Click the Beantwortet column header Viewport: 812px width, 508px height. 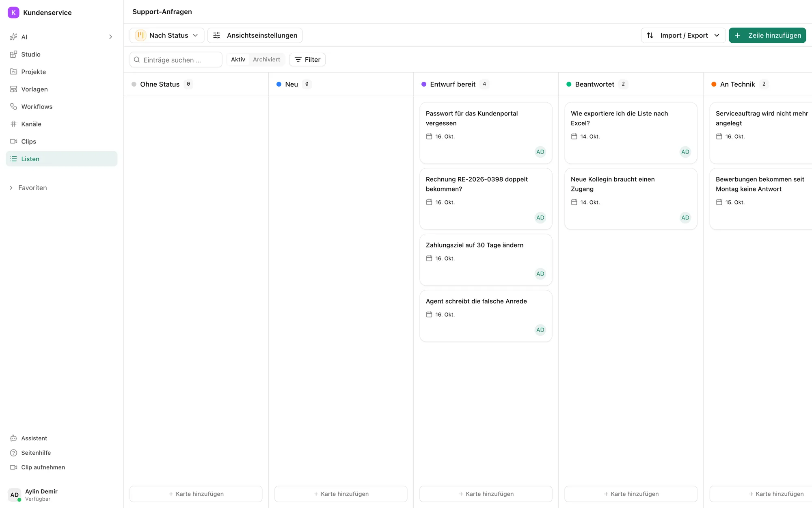[x=631, y=84]
